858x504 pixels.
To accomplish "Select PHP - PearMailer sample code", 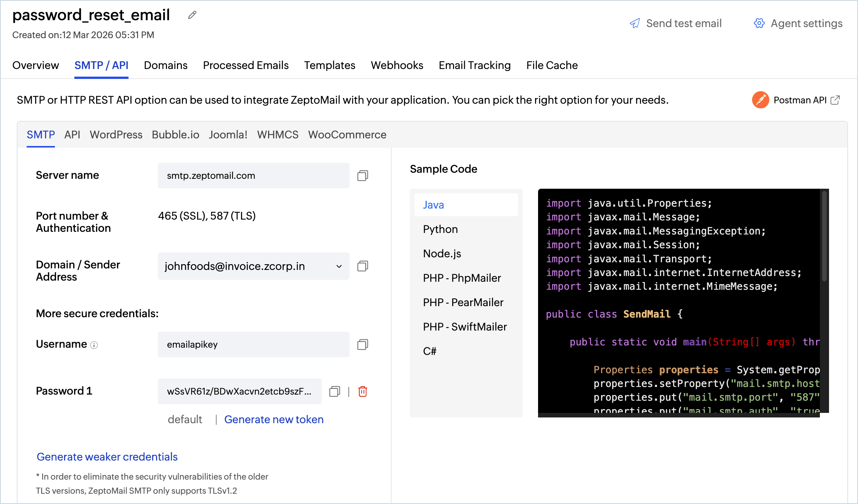I will [466, 302].
